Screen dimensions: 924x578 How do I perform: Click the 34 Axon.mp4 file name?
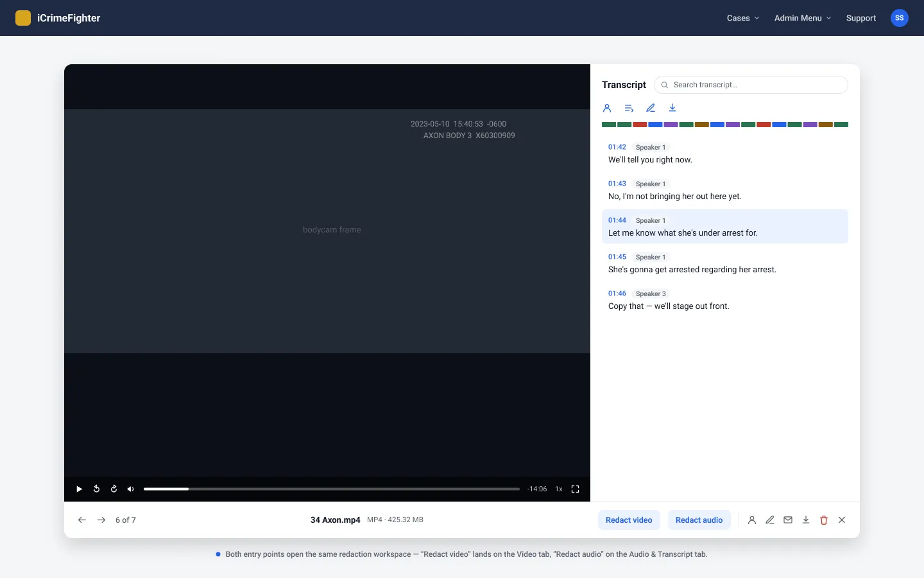336,520
